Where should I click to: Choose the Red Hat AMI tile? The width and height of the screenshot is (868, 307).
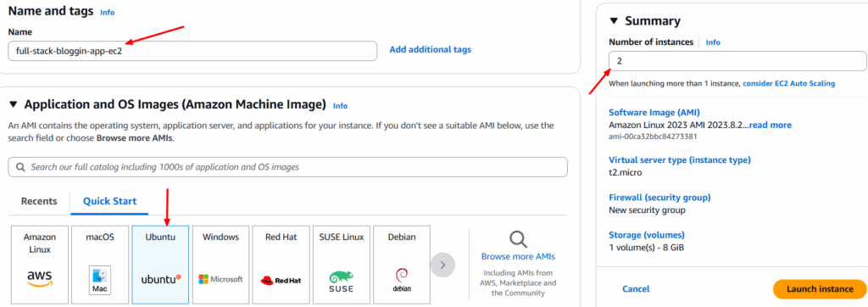(x=281, y=265)
